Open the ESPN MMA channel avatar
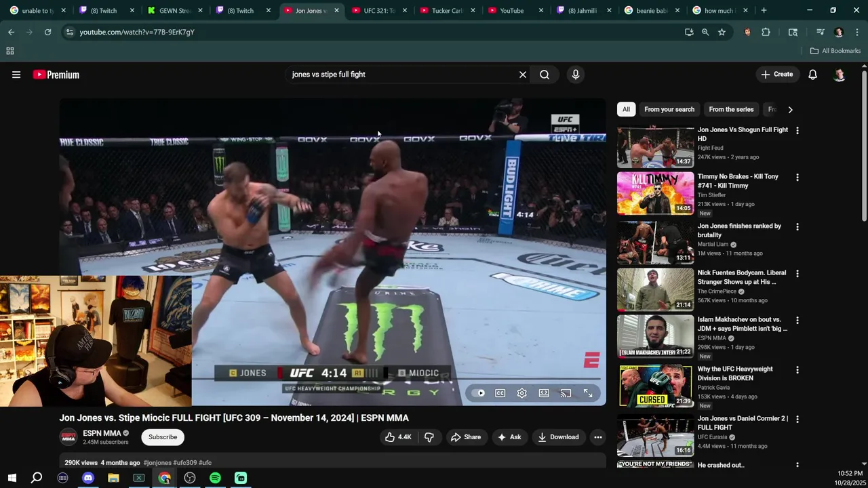Viewport: 868px width, 488px height. click(x=68, y=437)
